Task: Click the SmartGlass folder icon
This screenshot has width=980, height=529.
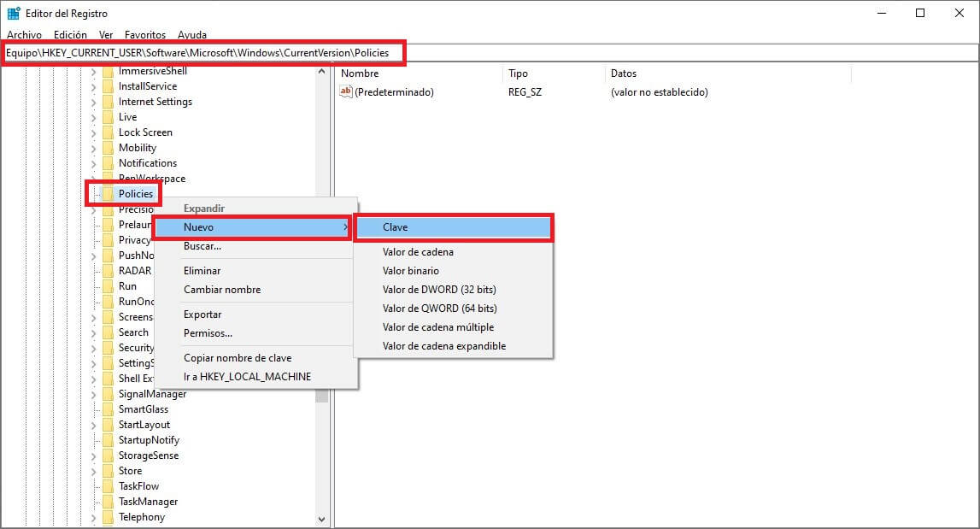Action: (x=108, y=409)
